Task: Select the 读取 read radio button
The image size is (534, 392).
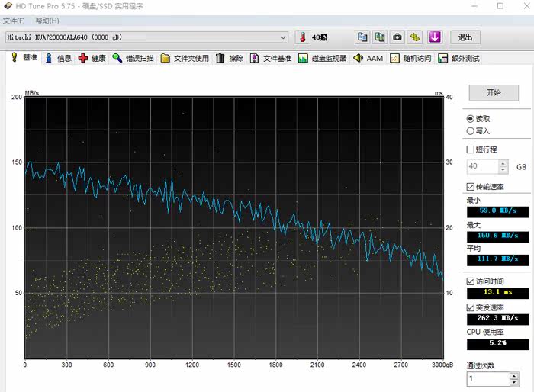Action: tap(471, 118)
